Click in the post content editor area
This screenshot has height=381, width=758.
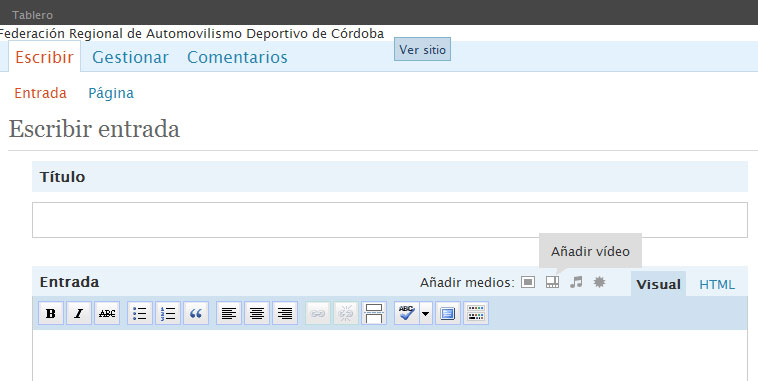click(x=390, y=355)
